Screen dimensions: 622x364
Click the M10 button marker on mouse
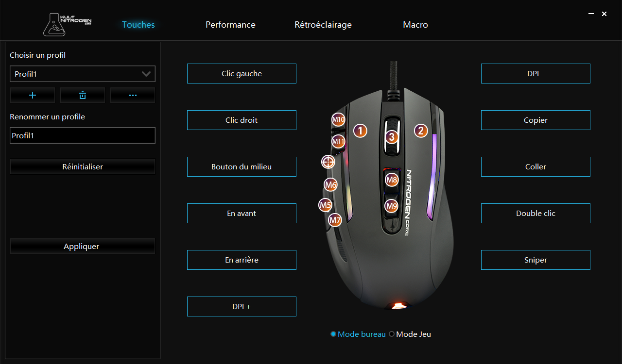coord(339,119)
